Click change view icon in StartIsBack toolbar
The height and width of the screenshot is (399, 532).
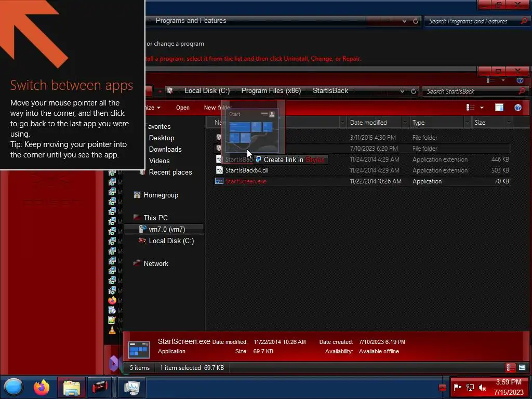coord(470,108)
